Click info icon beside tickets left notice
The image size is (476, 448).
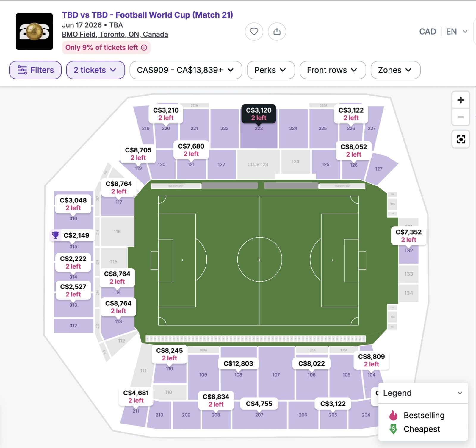coord(144,48)
